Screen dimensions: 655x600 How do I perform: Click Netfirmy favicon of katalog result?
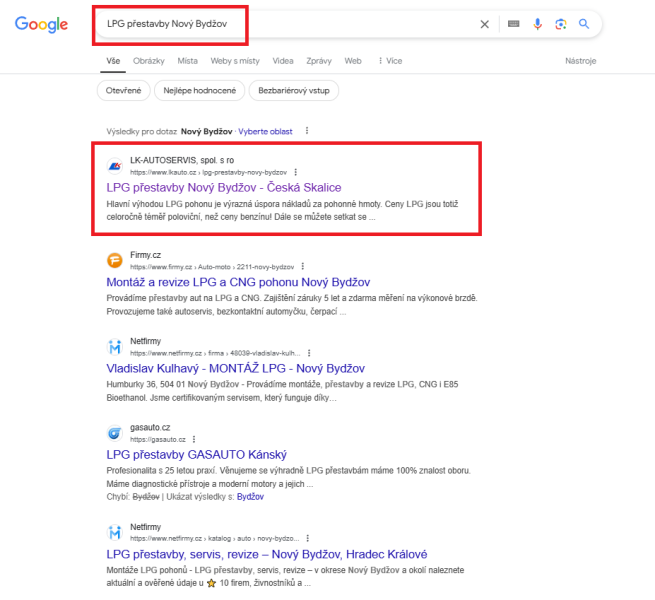[x=114, y=532]
